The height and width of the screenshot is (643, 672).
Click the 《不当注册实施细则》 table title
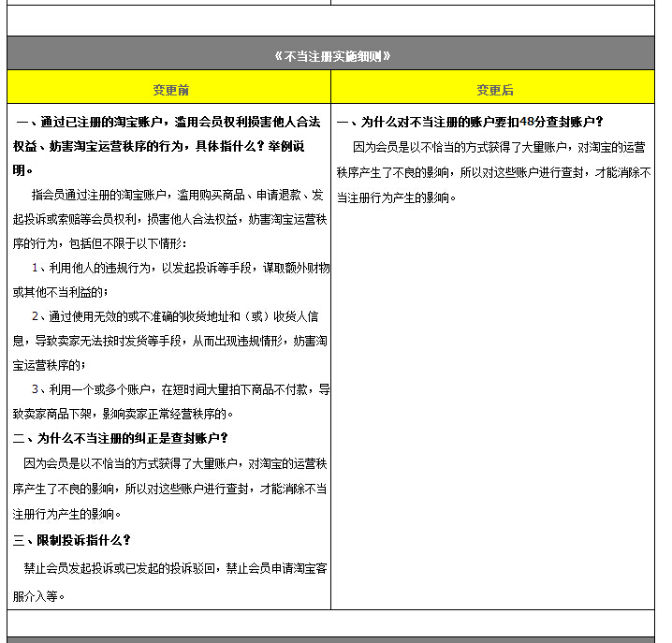[x=332, y=56]
